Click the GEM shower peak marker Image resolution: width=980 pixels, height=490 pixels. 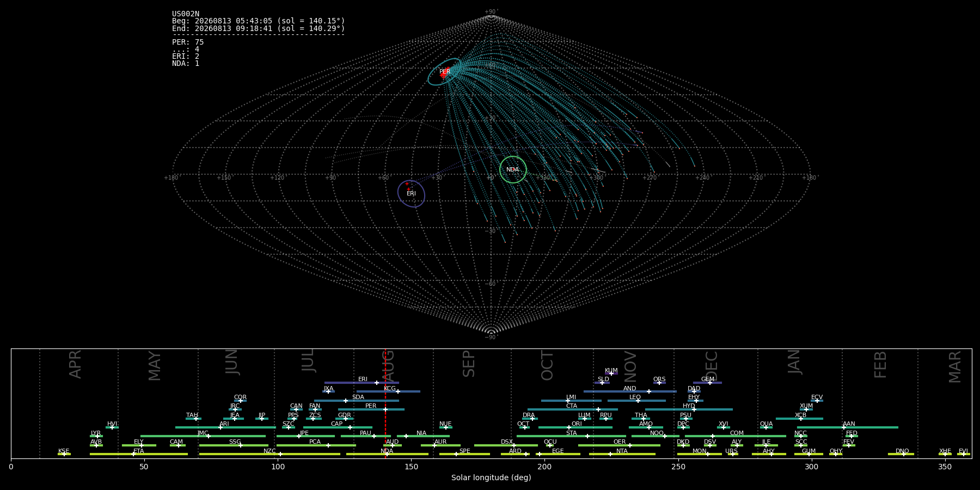(710, 383)
